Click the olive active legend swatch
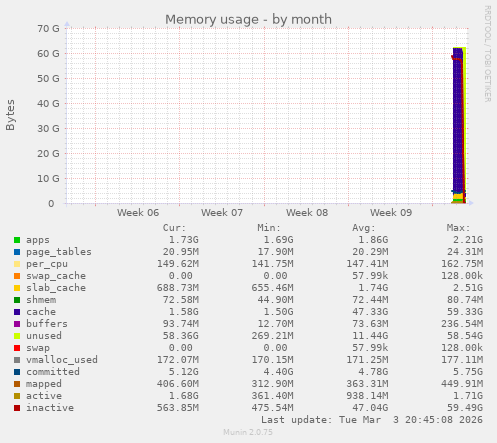This screenshot has height=443, width=497. point(17,396)
